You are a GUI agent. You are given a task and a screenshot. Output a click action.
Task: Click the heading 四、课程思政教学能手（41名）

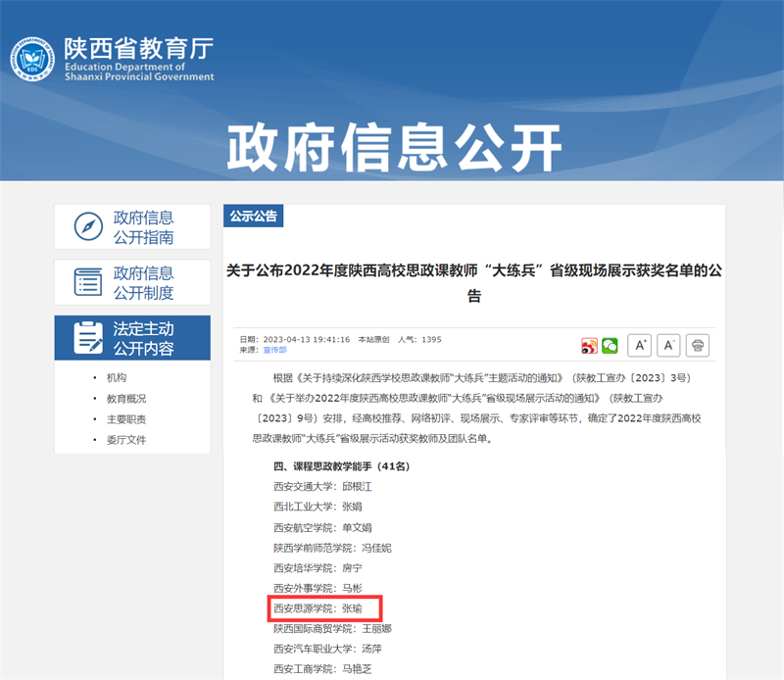click(341, 466)
